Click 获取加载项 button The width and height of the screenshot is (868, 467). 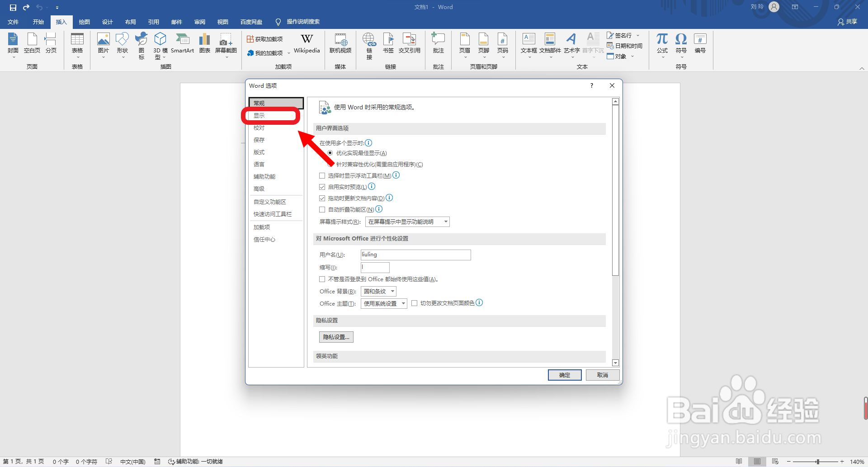(x=265, y=39)
